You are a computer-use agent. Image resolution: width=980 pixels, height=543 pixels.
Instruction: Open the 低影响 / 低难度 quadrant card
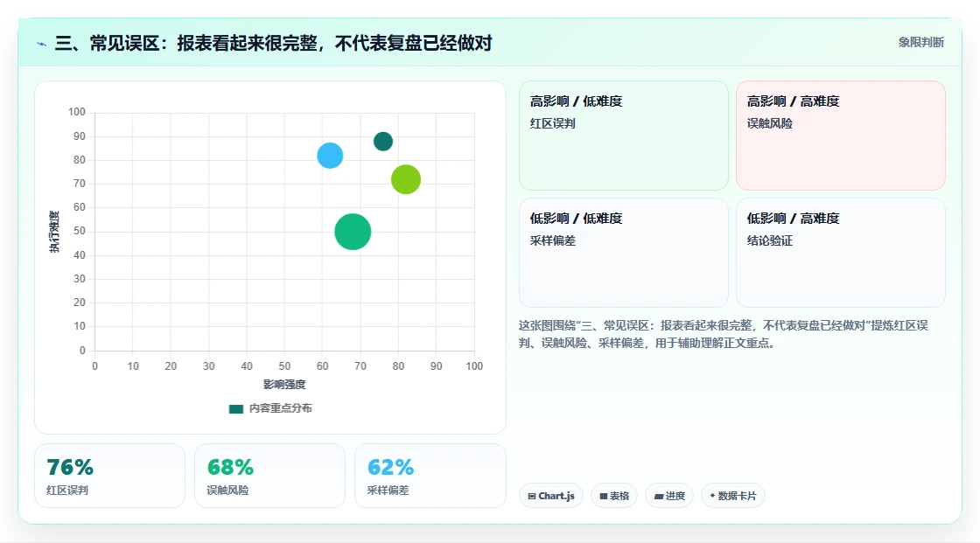[624, 253]
